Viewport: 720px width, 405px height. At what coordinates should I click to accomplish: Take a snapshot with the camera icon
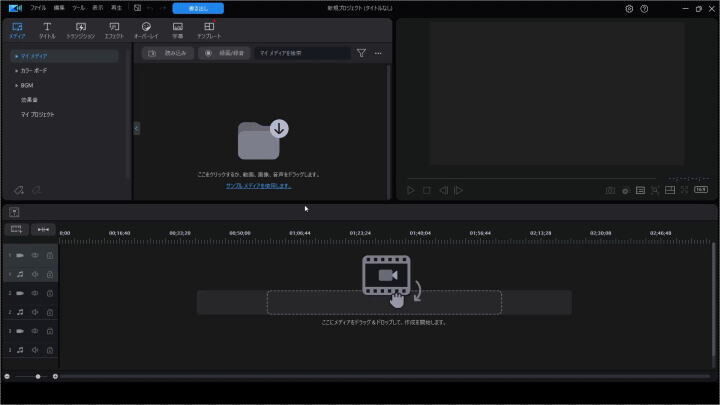pyautogui.click(x=610, y=190)
